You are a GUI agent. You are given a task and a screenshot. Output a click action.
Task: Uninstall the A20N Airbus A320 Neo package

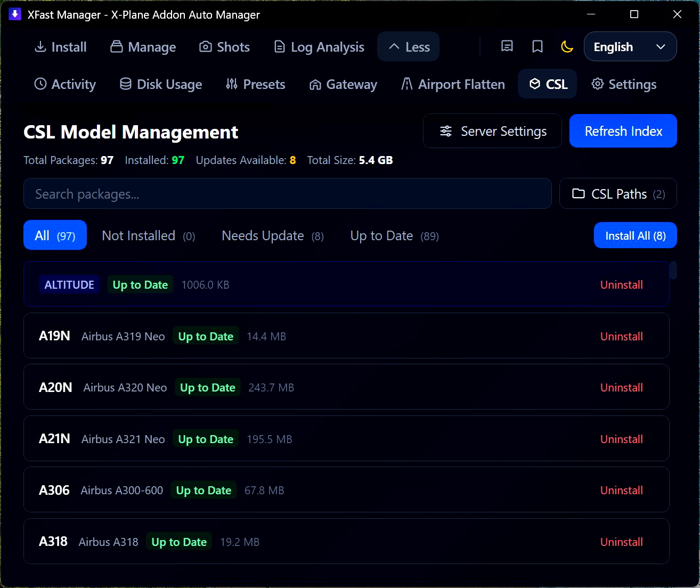[x=622, y=388]
